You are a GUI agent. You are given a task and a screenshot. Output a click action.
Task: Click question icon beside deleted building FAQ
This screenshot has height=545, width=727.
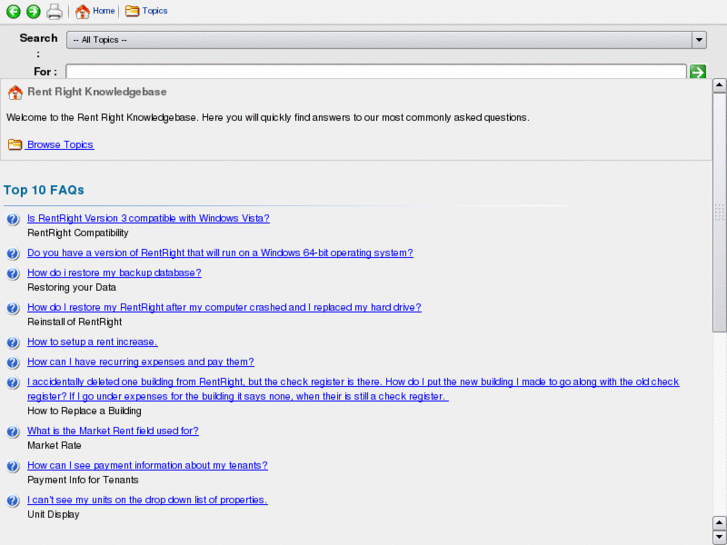(x=13, y=383)
